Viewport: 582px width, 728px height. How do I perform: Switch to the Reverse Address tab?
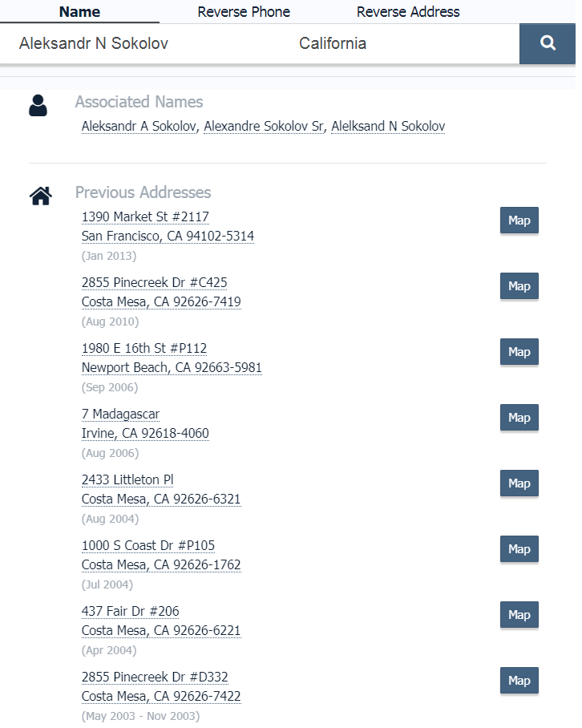pyautogui.click(x=408, y=11)
